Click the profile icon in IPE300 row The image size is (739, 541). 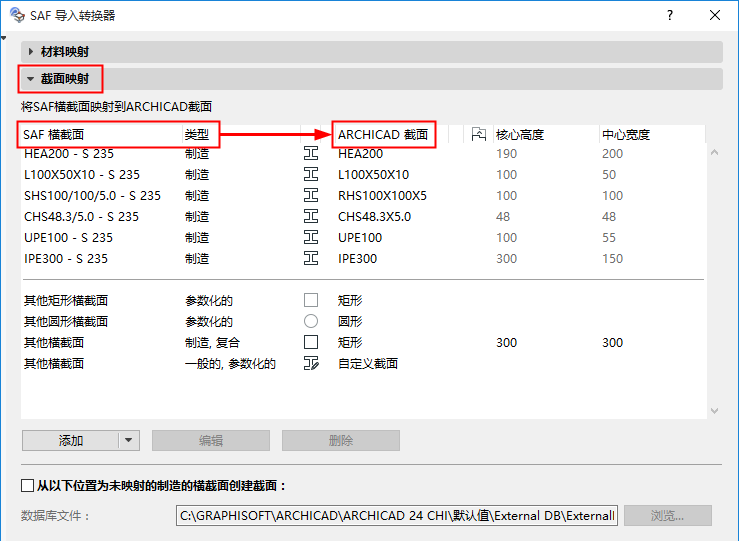[x=311, y=258]
